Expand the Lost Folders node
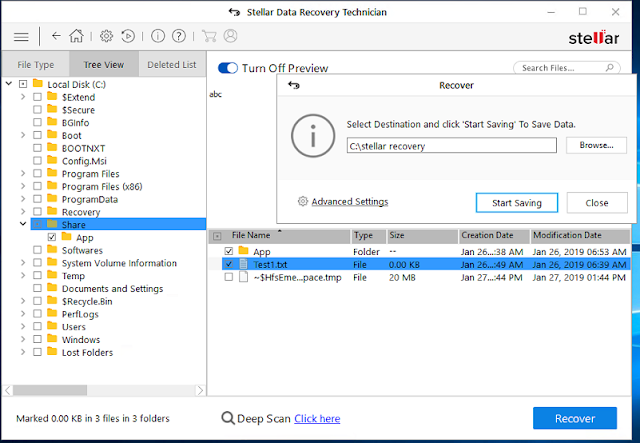Viewport: 640px width, 443px height. [x=23, y=352]
